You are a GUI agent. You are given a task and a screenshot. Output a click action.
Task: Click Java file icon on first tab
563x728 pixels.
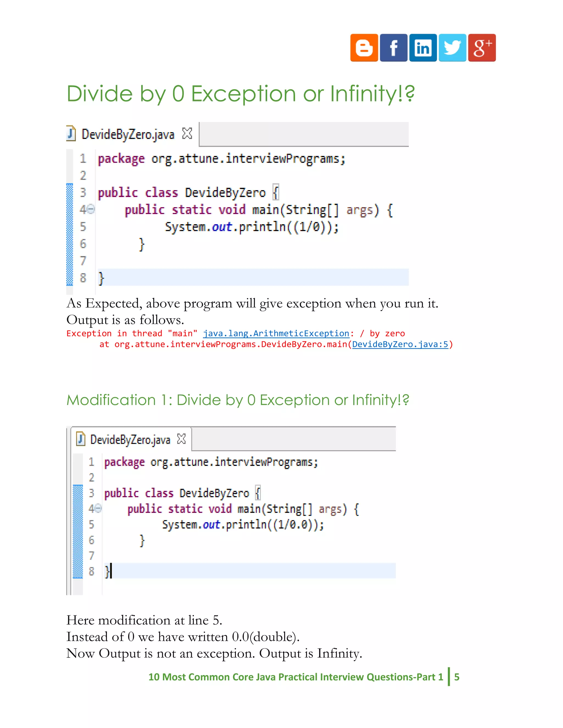(71, 134)
